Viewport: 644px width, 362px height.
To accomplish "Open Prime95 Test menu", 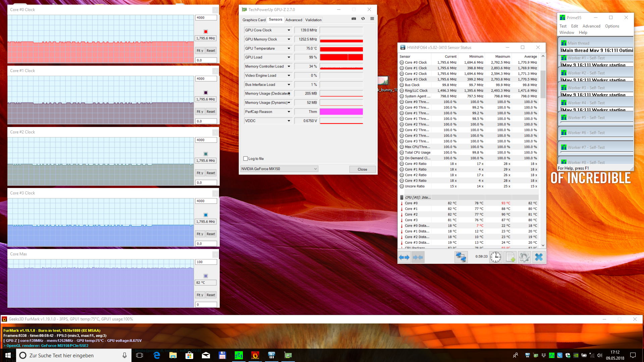I will coord(563,26).
